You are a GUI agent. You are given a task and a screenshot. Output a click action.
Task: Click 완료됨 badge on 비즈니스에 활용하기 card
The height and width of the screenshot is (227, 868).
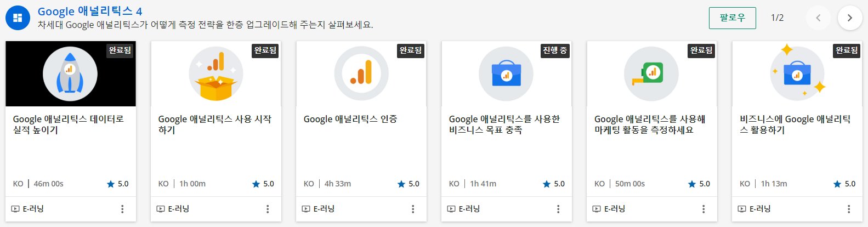pyautogui.click(x=847, y=50)
